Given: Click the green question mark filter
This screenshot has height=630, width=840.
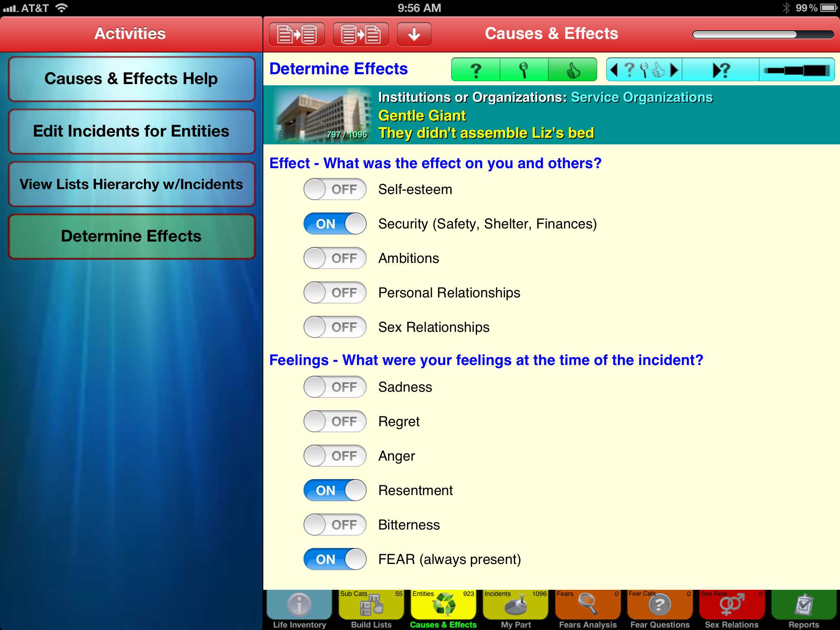Looking at the screenshot, I should pyautogui.click(x=476, y=70).
